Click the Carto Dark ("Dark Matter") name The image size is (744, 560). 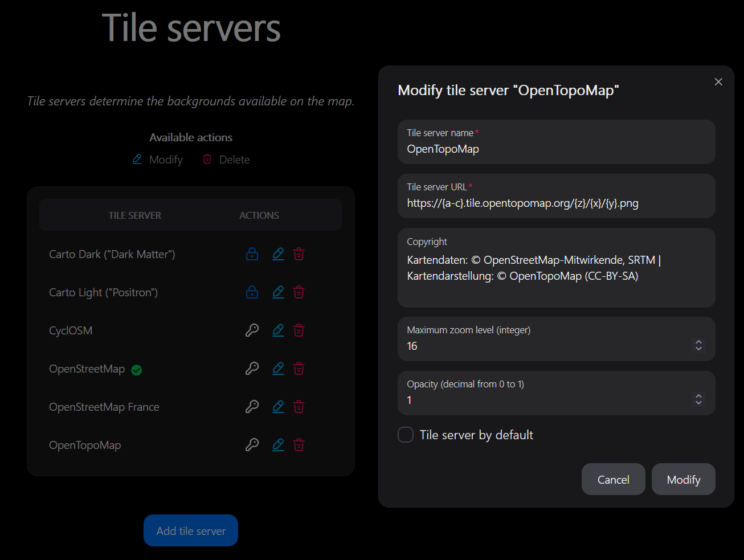click(112, 254)
